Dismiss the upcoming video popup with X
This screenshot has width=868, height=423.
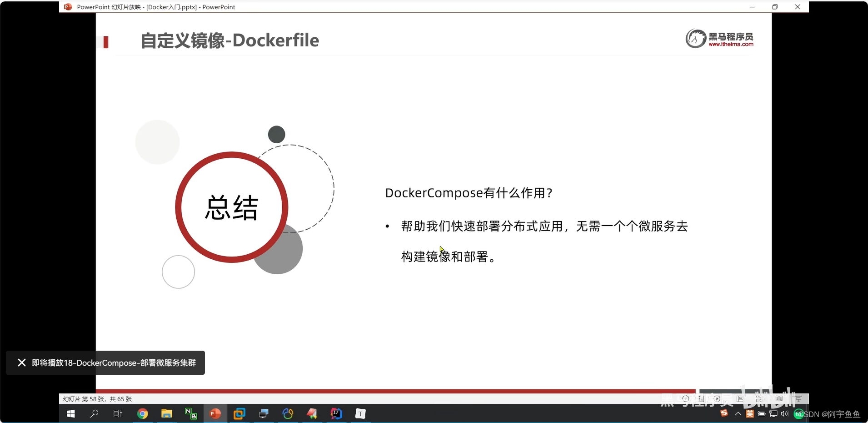click(21, 363)
